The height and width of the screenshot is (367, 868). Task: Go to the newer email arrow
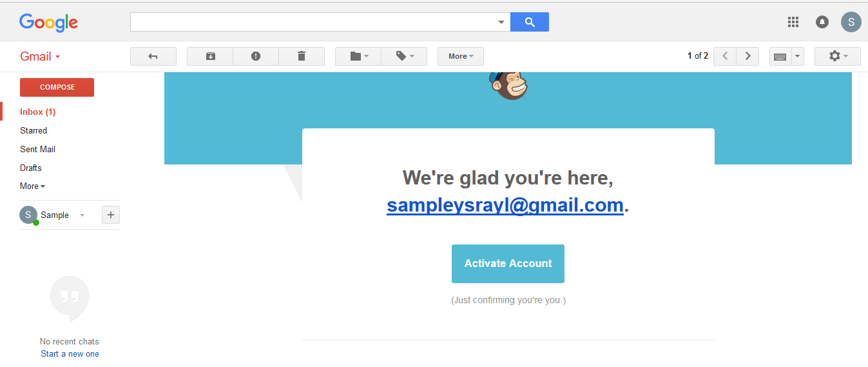tap(725, 56)
